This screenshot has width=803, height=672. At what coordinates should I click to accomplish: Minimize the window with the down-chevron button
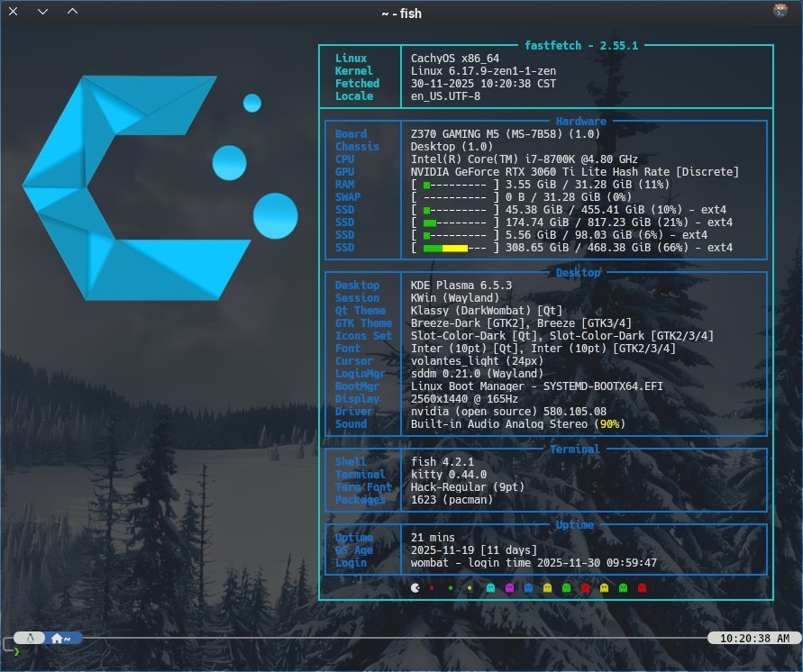pos(43,12)
